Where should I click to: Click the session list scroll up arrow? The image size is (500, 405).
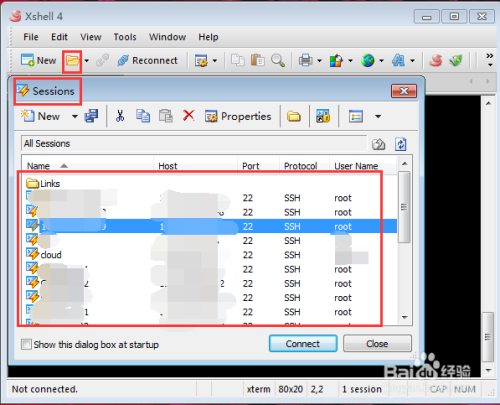404,163
